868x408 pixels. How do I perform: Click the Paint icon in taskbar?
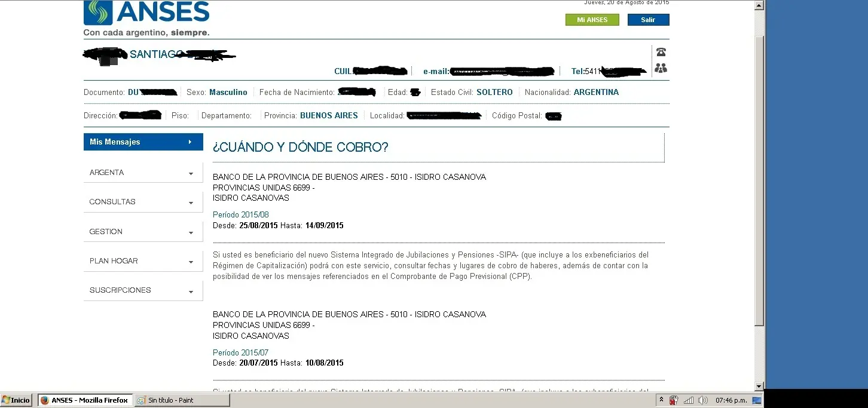[x=141, y=400]
